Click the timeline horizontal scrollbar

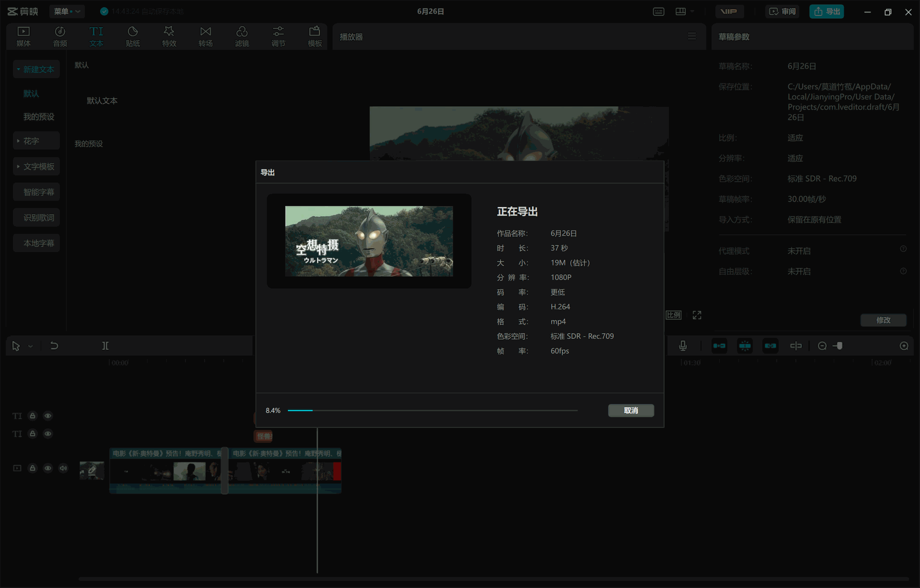(x=494, y=579)
